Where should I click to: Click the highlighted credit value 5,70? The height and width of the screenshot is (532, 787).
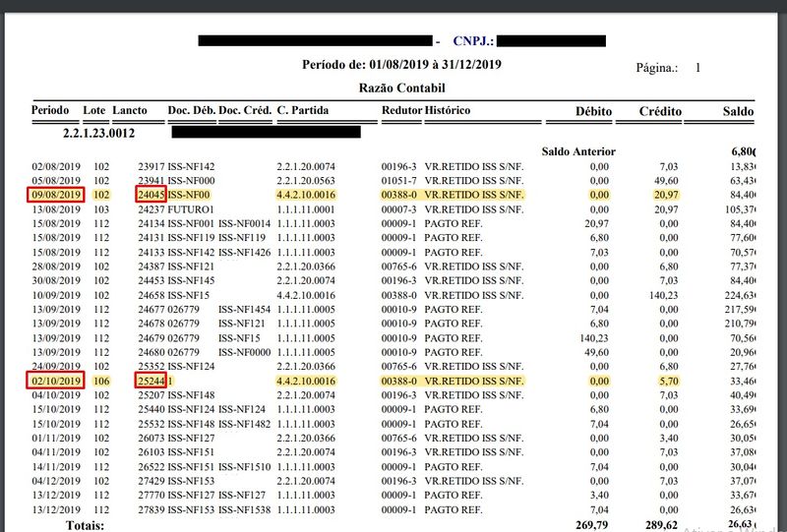[x=669, y=381]
